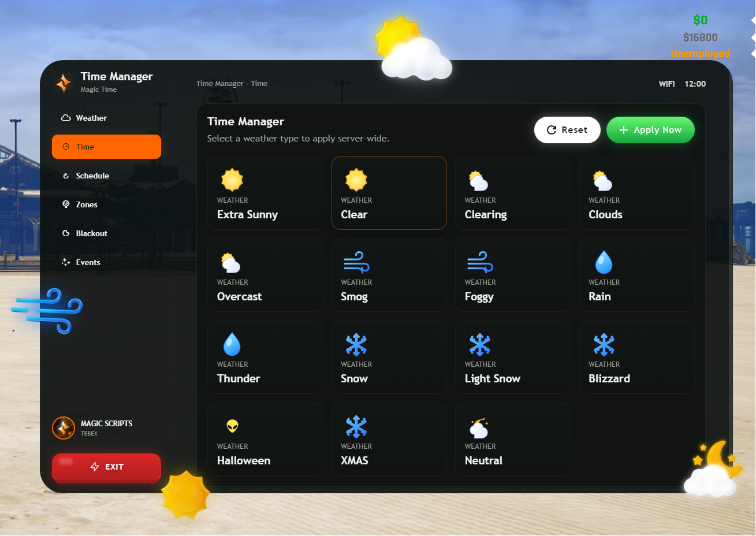Click the Blizzard card label
Screen dimensions: 756x536
tap(609, 378)
